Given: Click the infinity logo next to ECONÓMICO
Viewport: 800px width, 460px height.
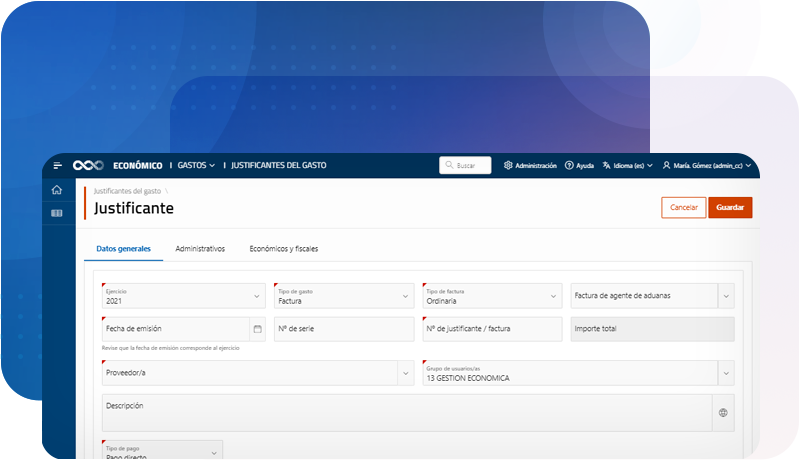Looking at the screenshot, I should tap(88, 165).
